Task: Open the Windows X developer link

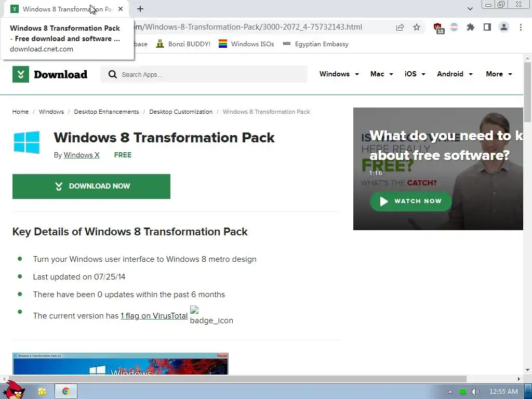Action: coord(82,155)
